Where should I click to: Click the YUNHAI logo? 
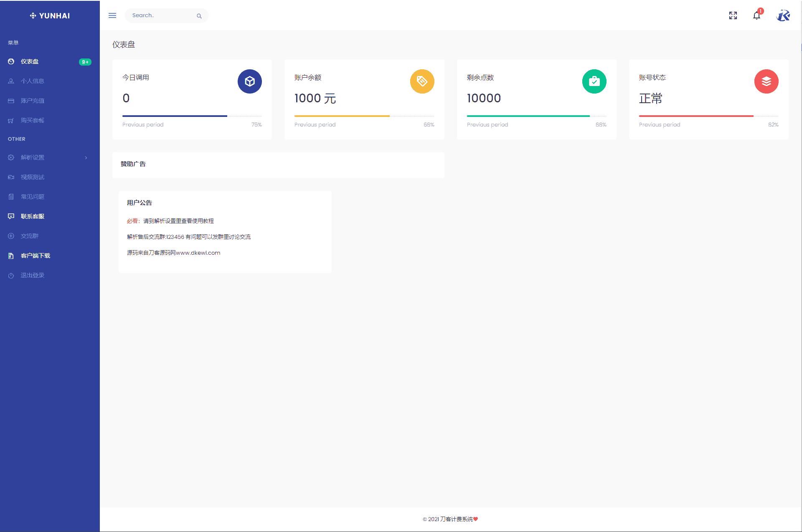pos(50,15)
